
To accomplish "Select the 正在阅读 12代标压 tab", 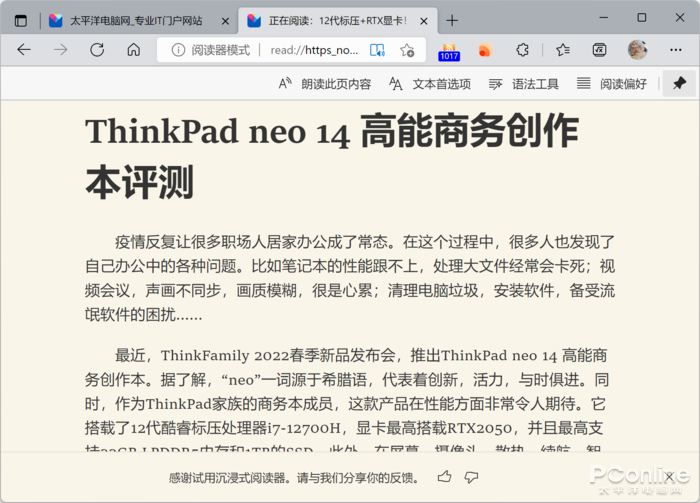I will (338, 21).
